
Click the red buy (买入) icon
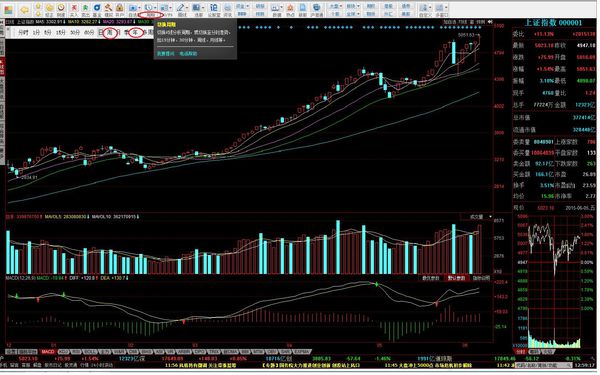point(74,8)
